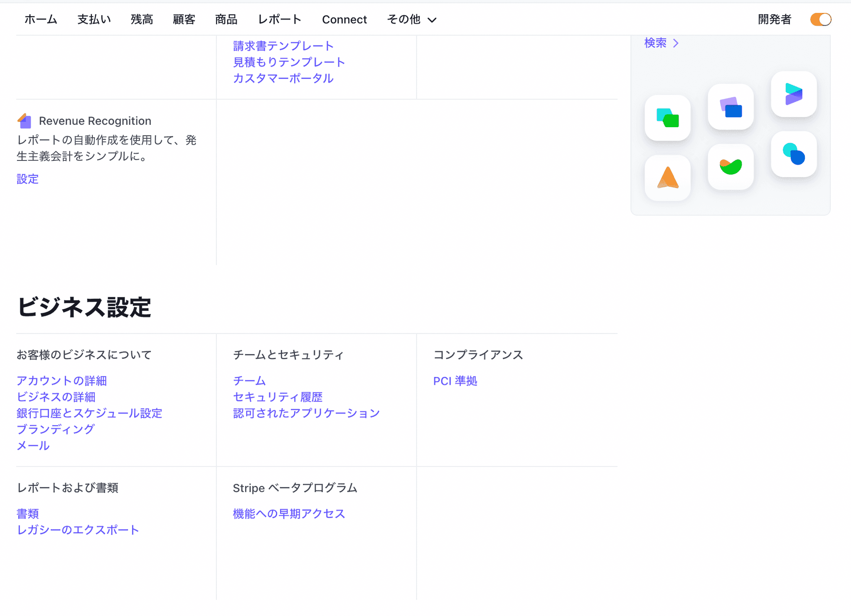Open 機能への早期アクセス link
Viewport: 851px width, 616px height.
289,514
